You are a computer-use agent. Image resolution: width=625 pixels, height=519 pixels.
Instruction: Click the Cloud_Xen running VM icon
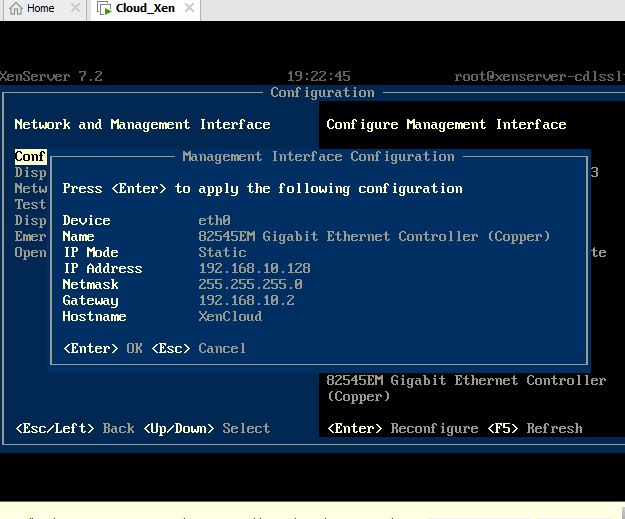coord(104,8)
